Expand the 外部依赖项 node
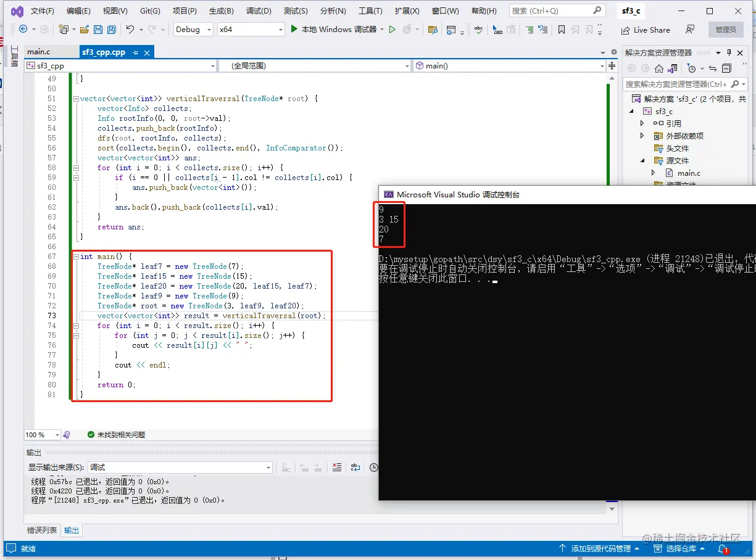This screenshot has height=560, width=756. (642, 136)
